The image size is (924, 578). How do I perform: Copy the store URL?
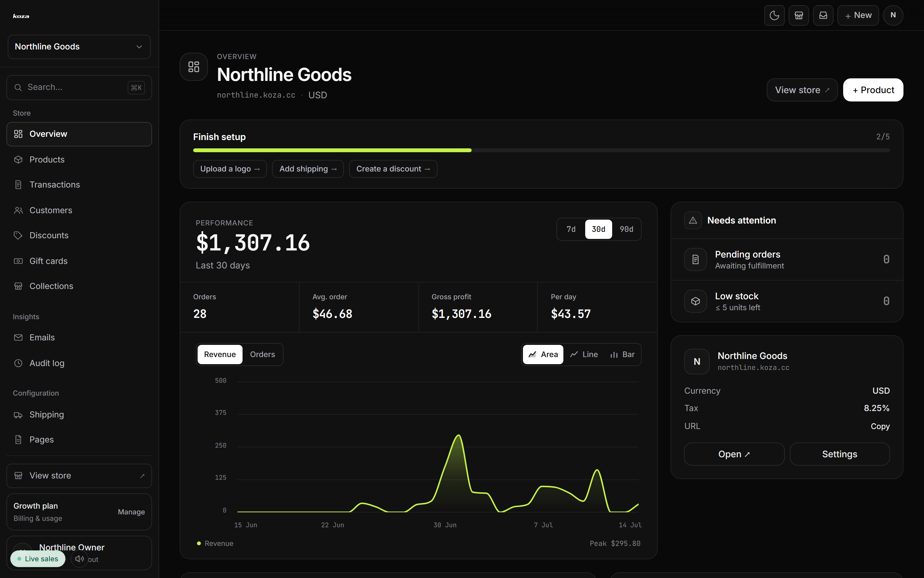click(x=880, y=426)
